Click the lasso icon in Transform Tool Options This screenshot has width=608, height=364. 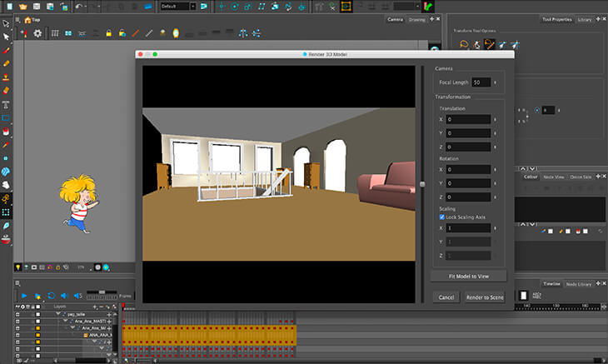pyautogui.click(x=464, y=45)
